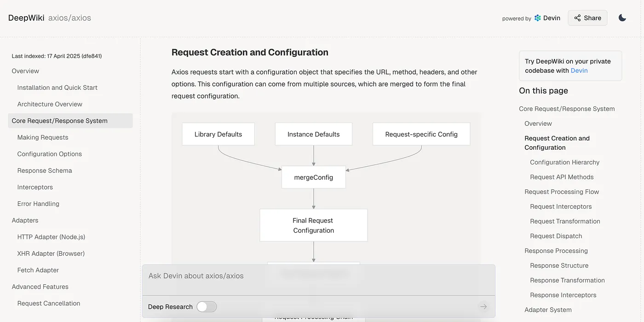Jump to Configuration Hierarchy section
Viewport: 644px width, 322px height.
(x=564, y=162)
